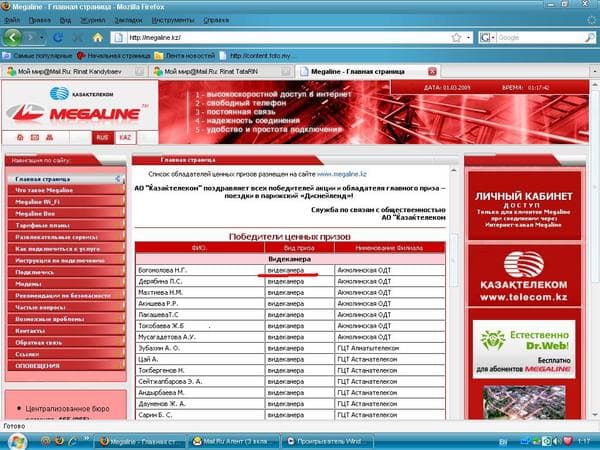Open the Файл menu
Screen dimensions: 600x450
coord(12,20)
